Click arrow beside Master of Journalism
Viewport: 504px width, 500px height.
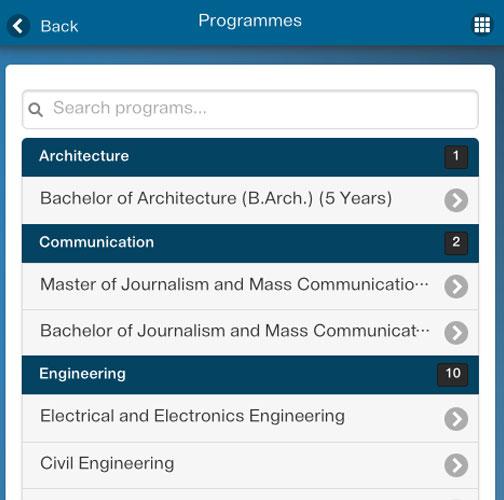pyautogui.click(x=456, y=286)
